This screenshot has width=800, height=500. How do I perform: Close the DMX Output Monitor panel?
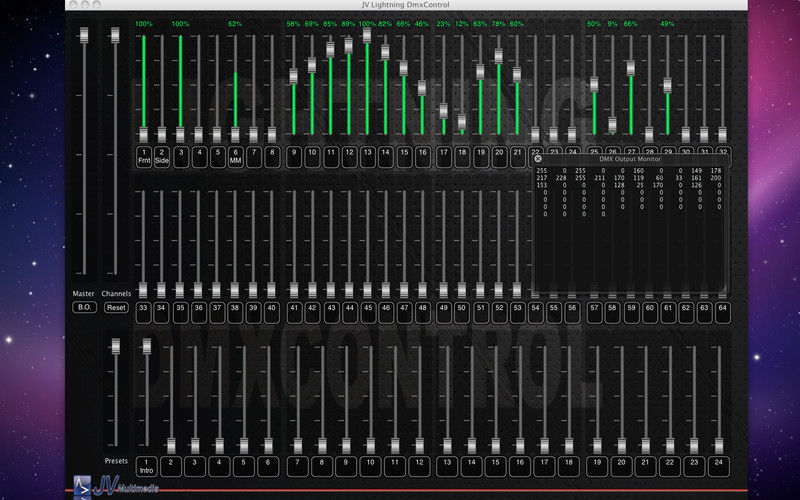tap(538, 159)
